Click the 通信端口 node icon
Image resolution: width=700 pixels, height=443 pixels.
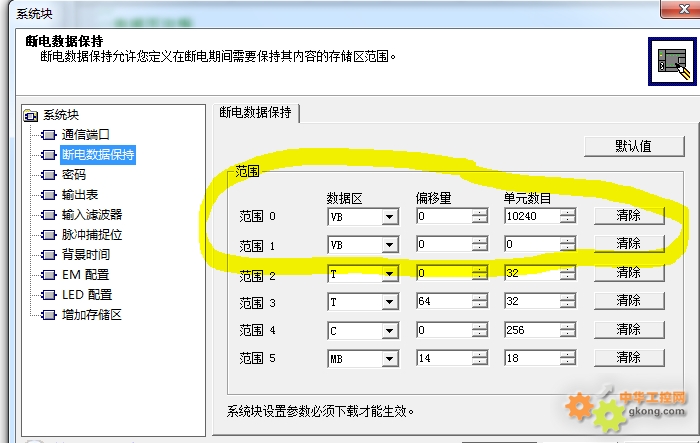pos(48,135)
